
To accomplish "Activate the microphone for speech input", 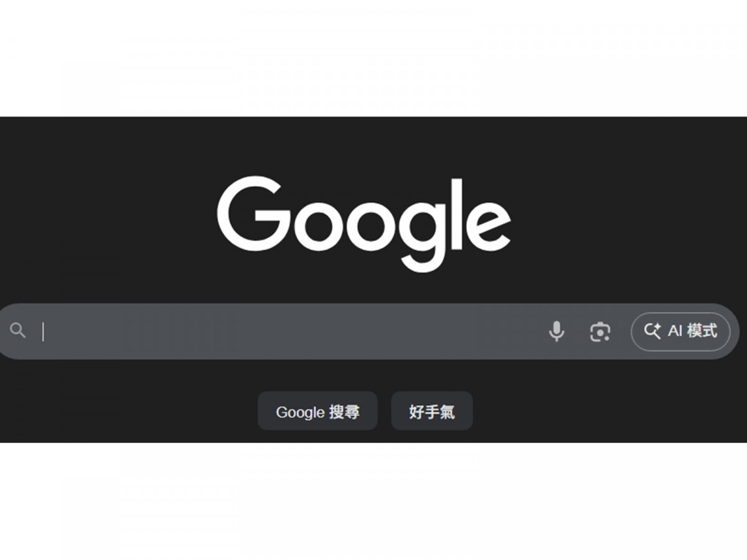I will tap(557, 331).
